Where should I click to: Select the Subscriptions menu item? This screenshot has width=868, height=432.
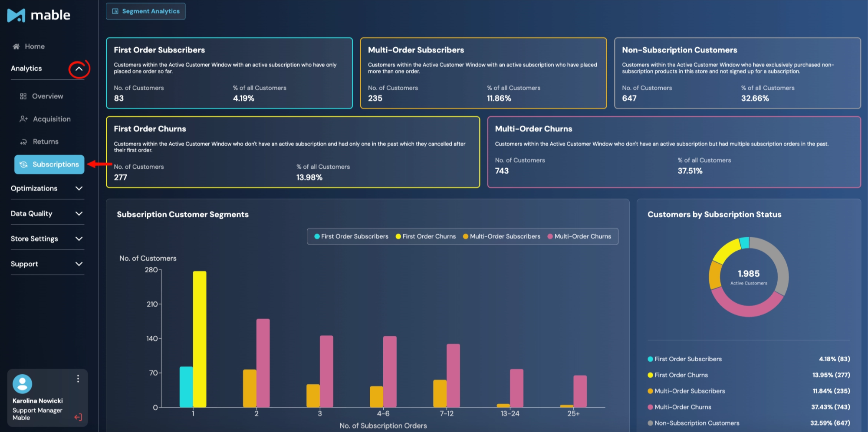point(49,164)
